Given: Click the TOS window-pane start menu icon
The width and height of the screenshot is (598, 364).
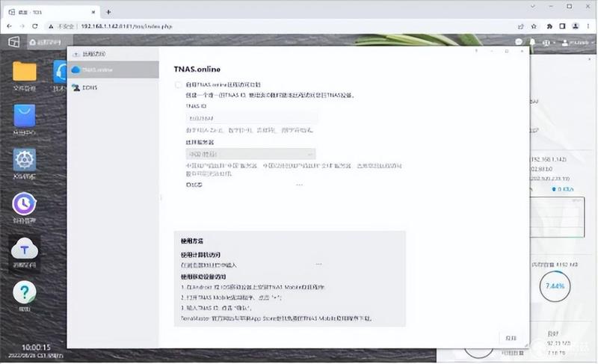Looking at the screenshot, I should [x=13, y=42].
